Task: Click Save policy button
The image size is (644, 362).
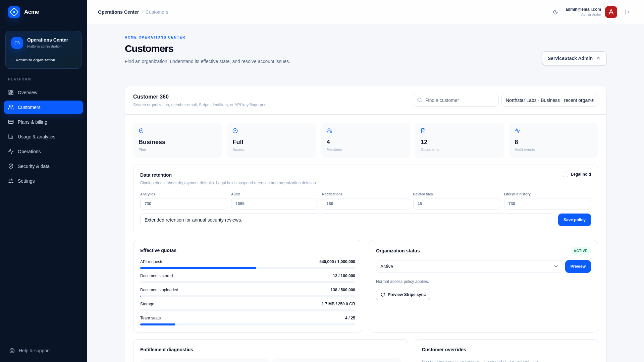Action: [x=574, y=220]
